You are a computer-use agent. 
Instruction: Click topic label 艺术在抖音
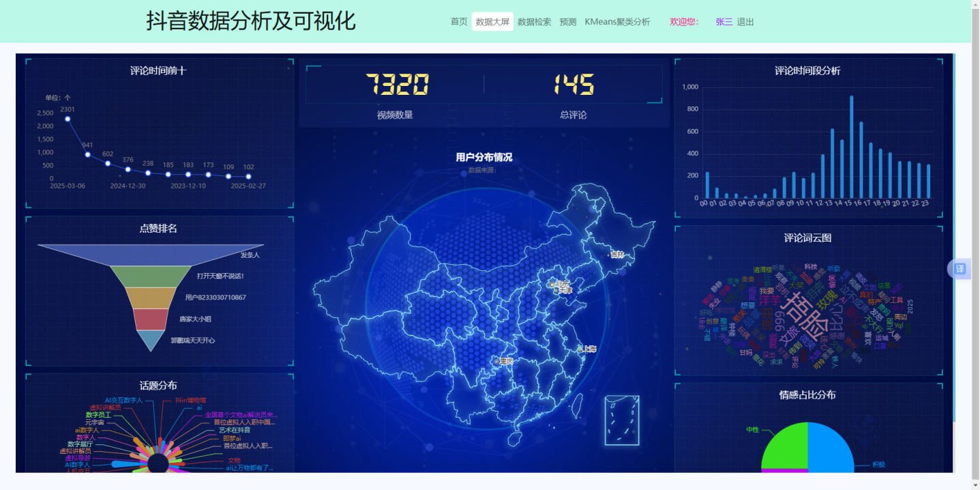coord(235,430)
